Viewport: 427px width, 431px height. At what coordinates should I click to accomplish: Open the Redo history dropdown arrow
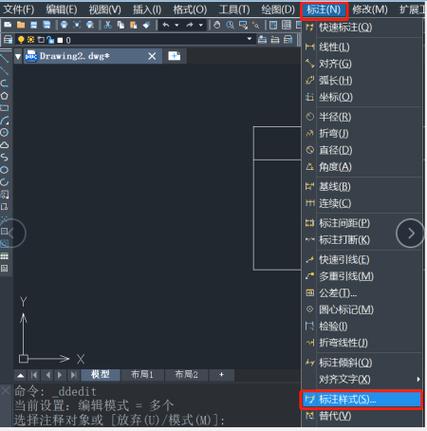click(x=201, y=25)
